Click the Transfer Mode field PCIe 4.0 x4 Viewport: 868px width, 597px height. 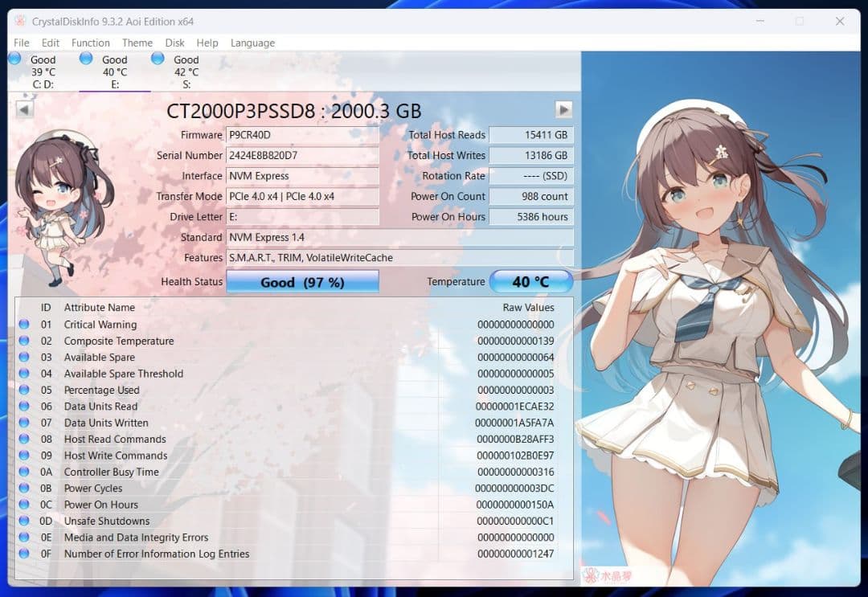point(302,196)
